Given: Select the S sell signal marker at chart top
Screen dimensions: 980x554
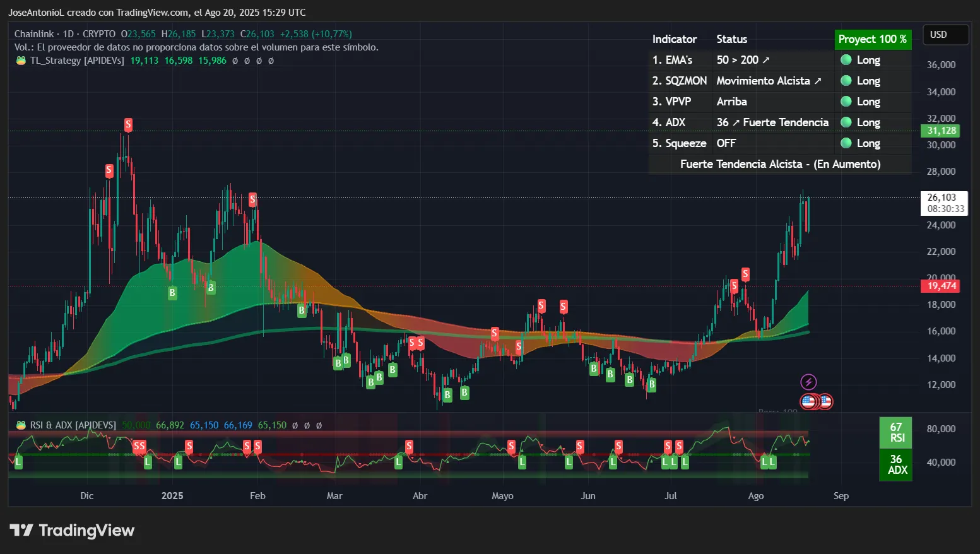Looking at the screenshot, I should coord(128,124).
